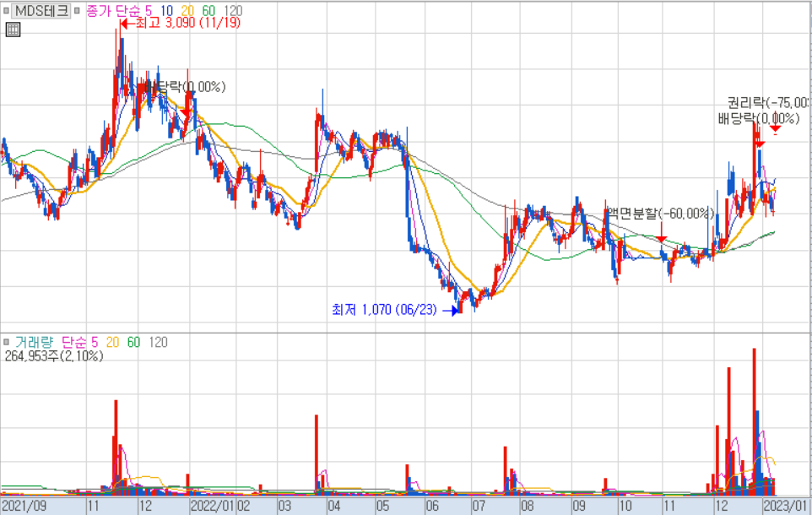This screenshot has width=812, height=515.
Task: Select the 종가 단순 indicator label
Action: coord(113,10)
